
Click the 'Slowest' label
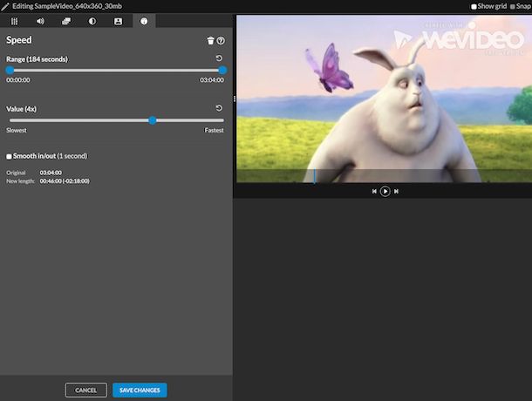[x=17, y=130]
